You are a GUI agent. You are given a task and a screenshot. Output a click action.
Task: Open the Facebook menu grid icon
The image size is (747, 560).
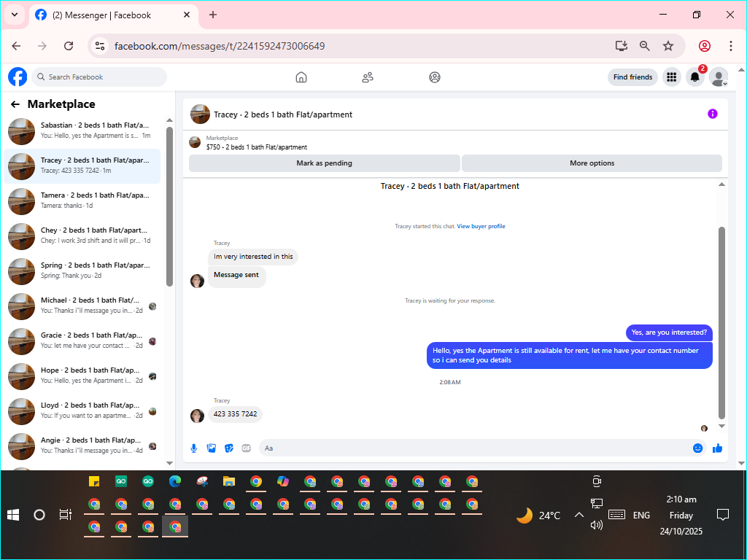click(x=672, y=77)
